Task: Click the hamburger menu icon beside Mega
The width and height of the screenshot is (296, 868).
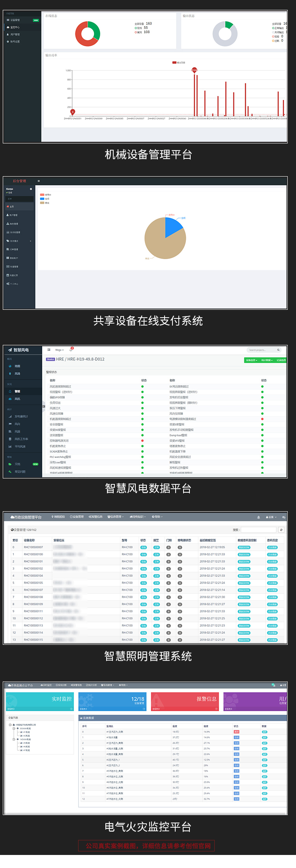Action: (x=49, y=350)
